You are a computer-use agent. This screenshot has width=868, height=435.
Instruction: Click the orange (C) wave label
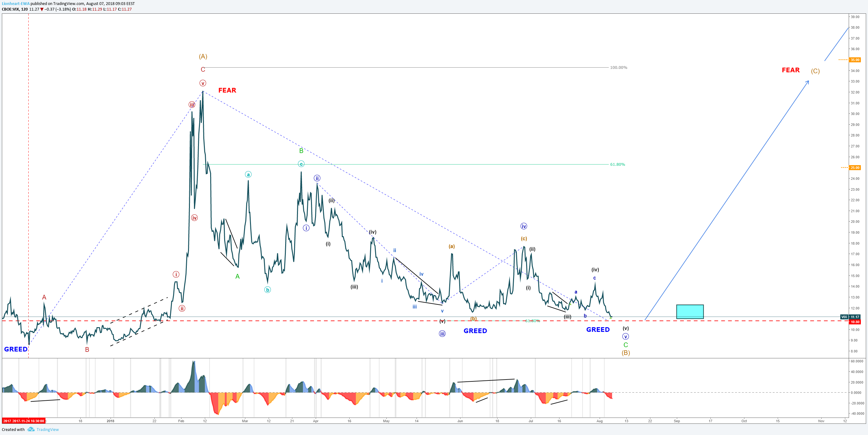click(x=815, y=71)
